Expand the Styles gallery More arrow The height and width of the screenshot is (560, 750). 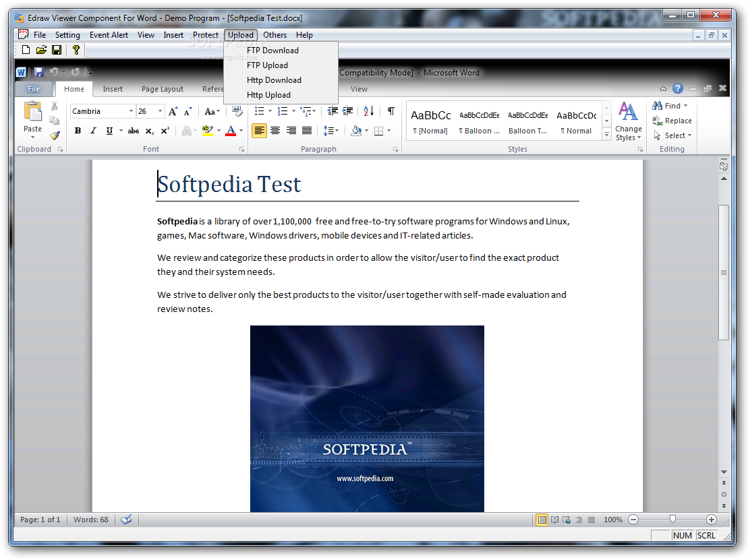click(606, 135)
